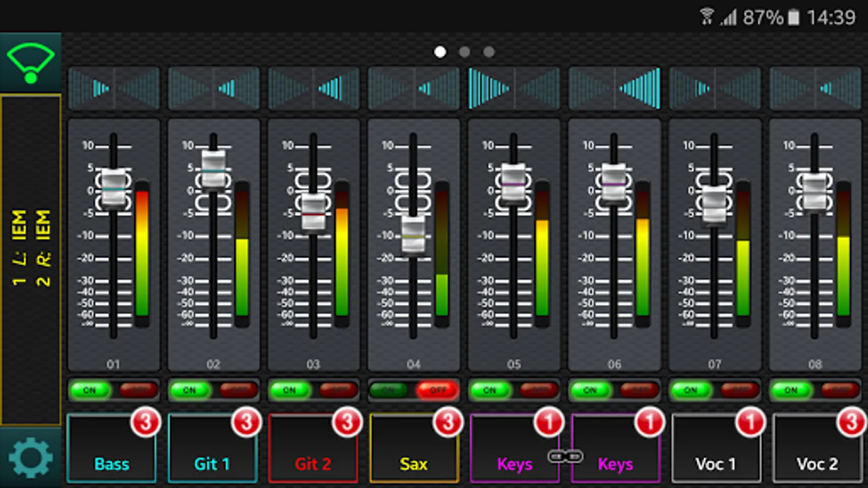The image size is (868, 488).
Task: Tap the pan control above channel 06
Action: click(614, 88)
